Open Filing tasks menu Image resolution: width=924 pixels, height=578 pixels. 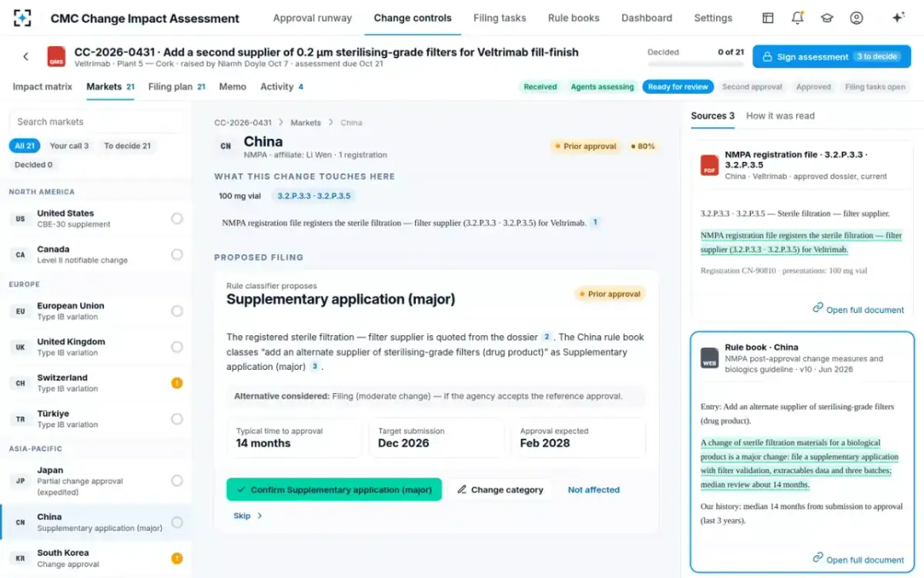(500, 18)
